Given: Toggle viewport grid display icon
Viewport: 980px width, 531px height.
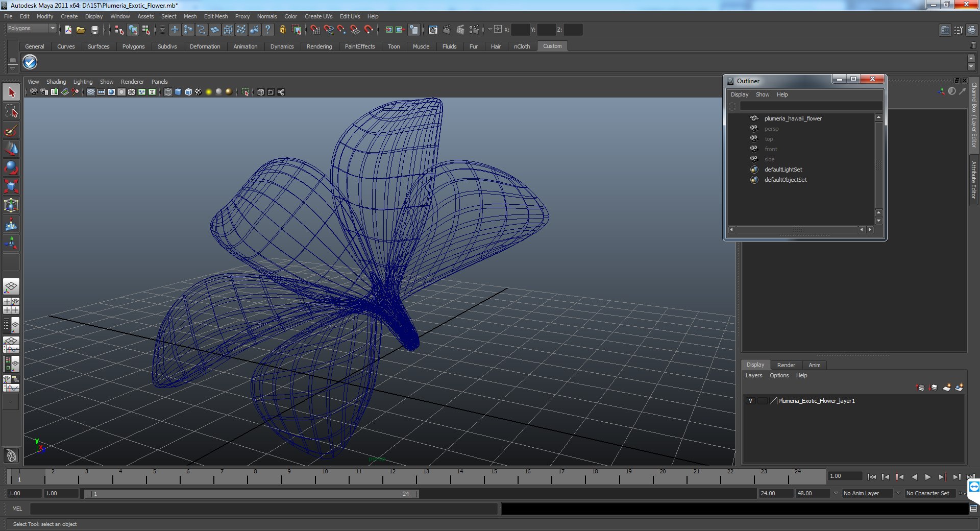Looking at the screenshot, I should pos(91,92).
